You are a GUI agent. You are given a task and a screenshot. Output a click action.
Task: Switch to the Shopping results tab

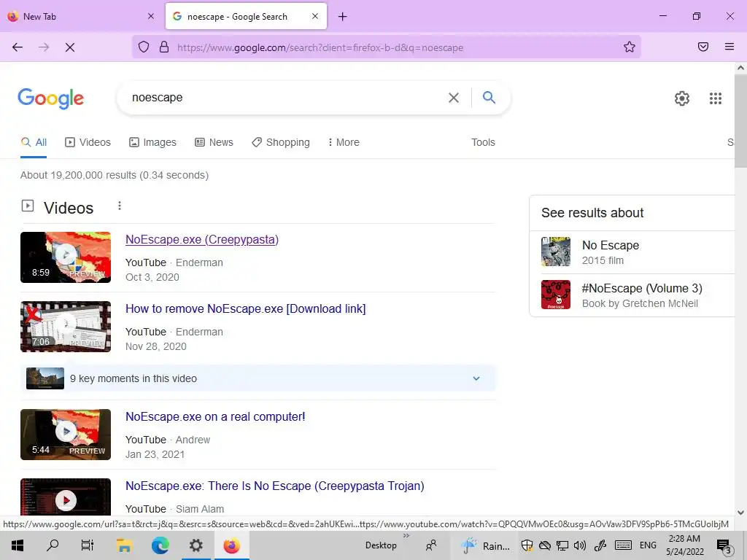point(281,142)
